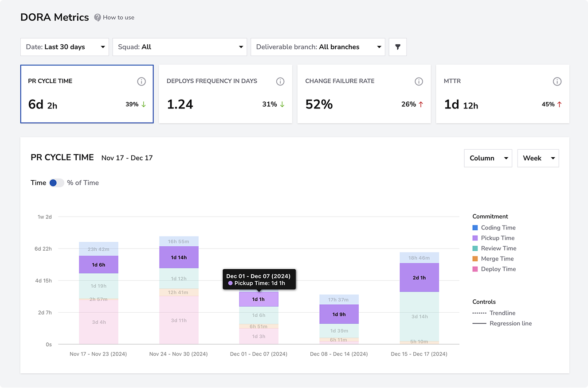Toggle Review Time series in legend
This screenshot has width=588, height=388.
[x=494, y=248]
